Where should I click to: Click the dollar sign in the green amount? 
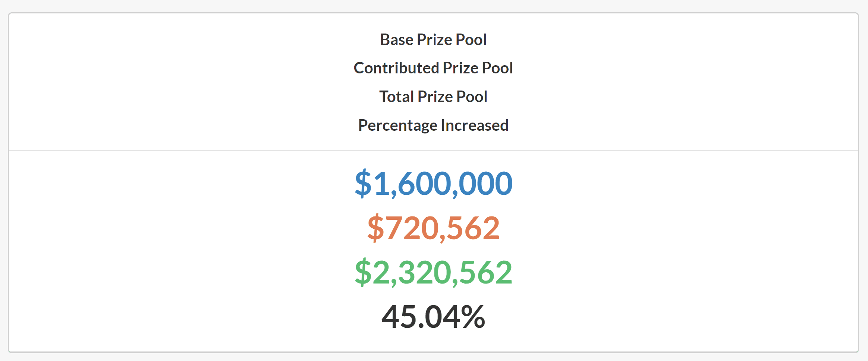[363, 272]
